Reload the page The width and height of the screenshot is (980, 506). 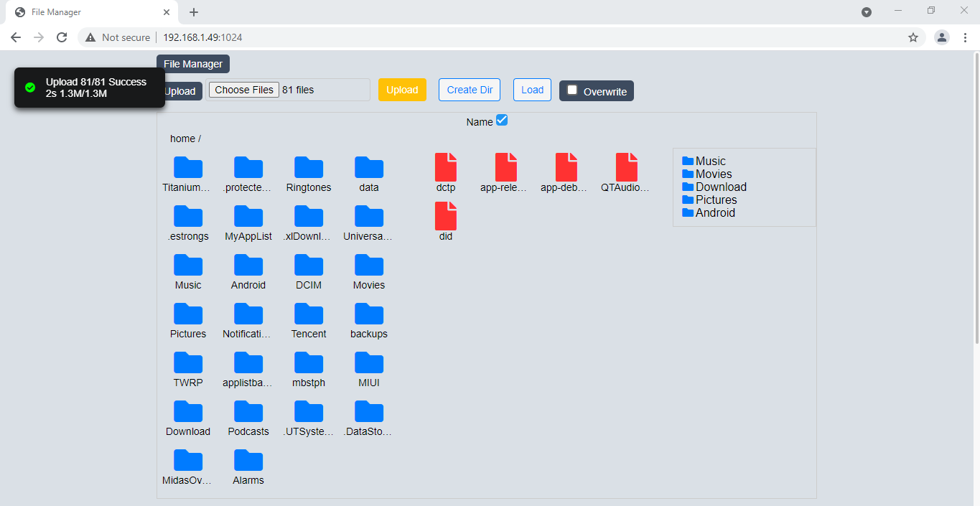click(62, 37)
